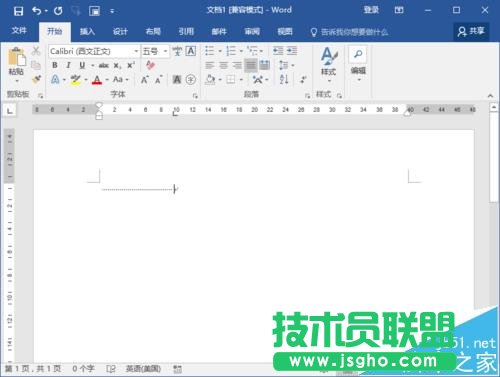This screenshot has width=500, height=377.
Task: Align text right
Action: click(237, 65)
